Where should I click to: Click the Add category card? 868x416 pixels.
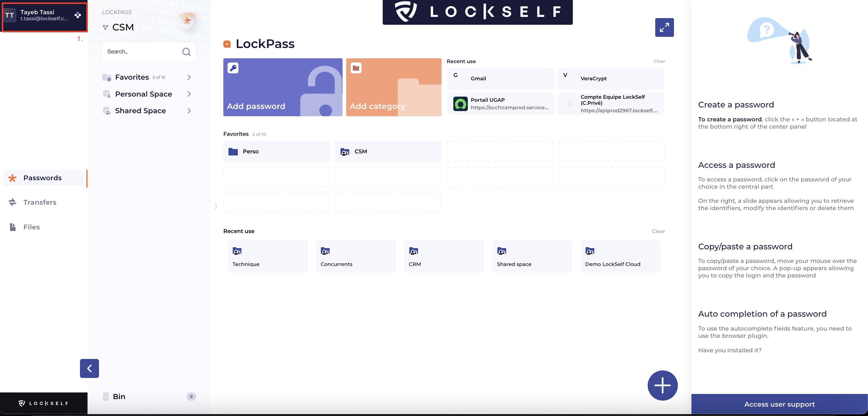pos(394,87)
